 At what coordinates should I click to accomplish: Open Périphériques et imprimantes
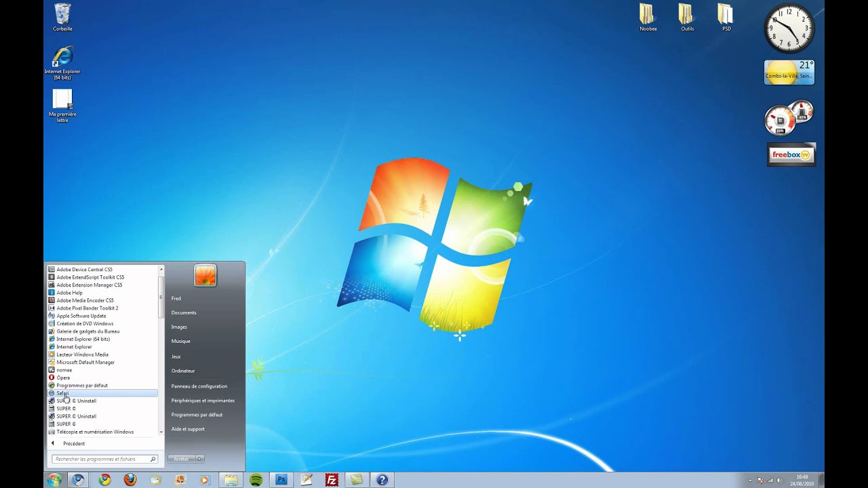[203, 401]
